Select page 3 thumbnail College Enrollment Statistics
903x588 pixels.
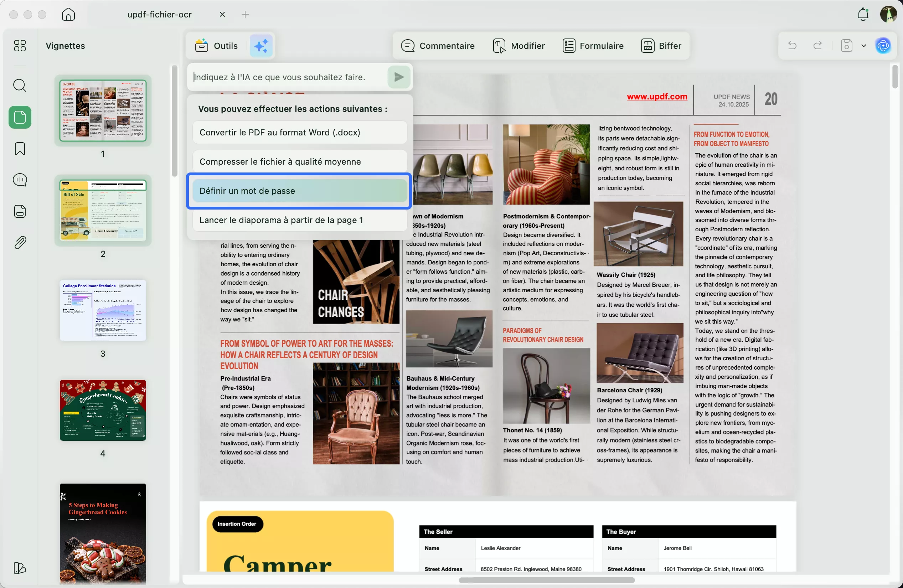(x=103, y=310)
